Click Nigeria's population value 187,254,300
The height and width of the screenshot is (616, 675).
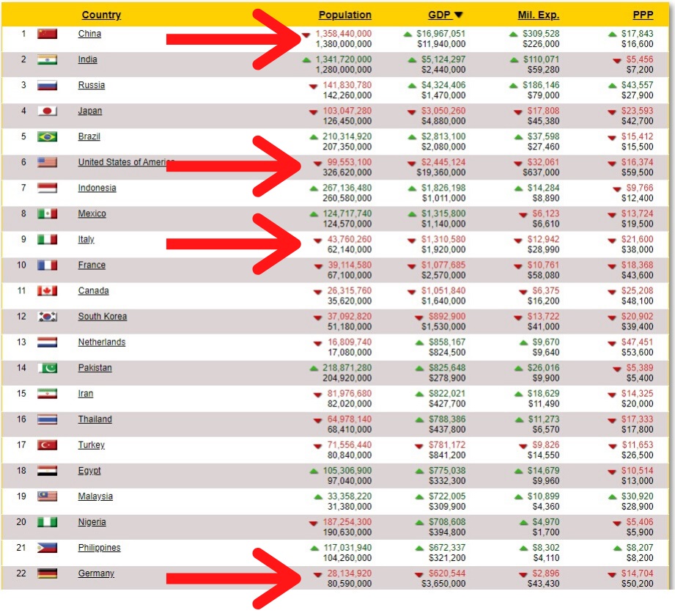coord(347,522)
